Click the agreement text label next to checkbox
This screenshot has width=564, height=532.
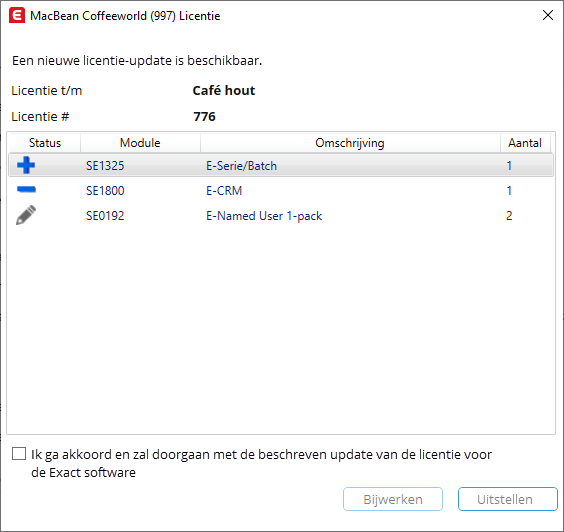(x=261, y=463)
